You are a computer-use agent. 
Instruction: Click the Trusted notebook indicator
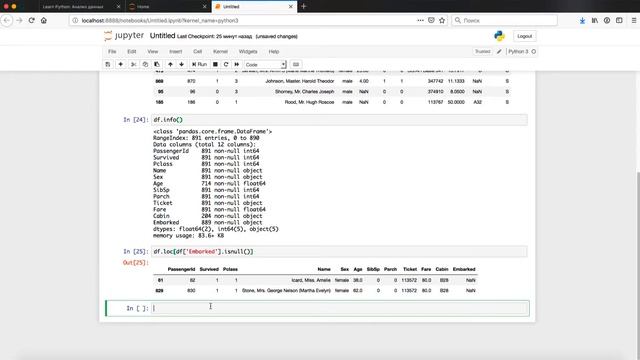point(482,51)
